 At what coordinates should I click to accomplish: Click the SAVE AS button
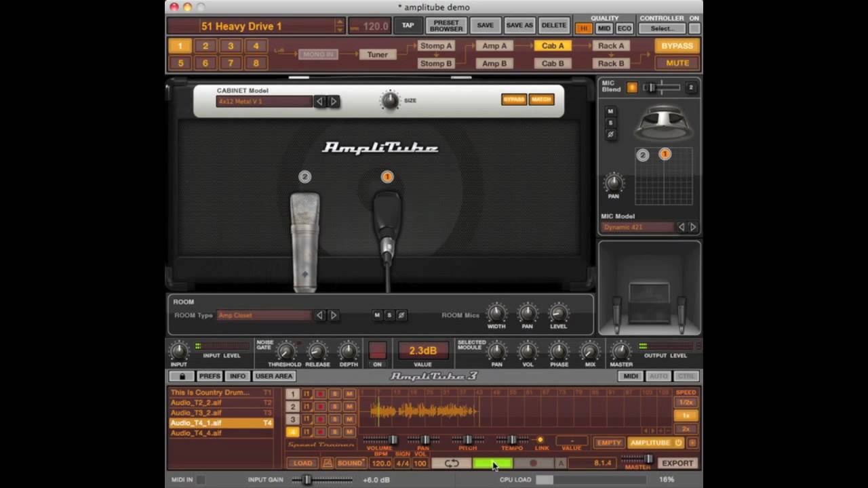519,26
